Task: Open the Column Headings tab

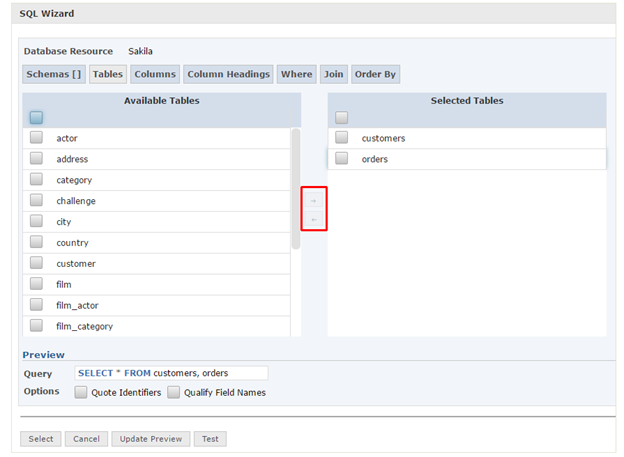Action: pos(228,74)
